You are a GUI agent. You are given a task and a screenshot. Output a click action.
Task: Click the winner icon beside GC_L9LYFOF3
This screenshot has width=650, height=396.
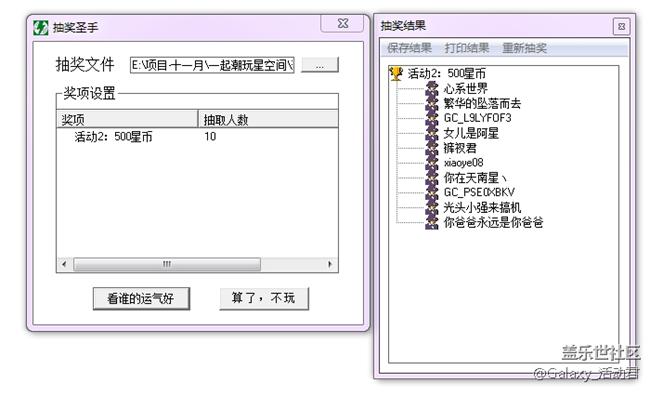coord(432,118)
